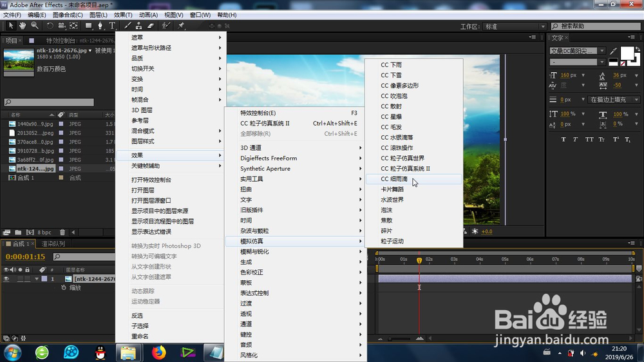Viewport: 644px width, 362px height.
Task: Open the 在描边上填充 stroke option dropdown
Action: pos(613,99)
